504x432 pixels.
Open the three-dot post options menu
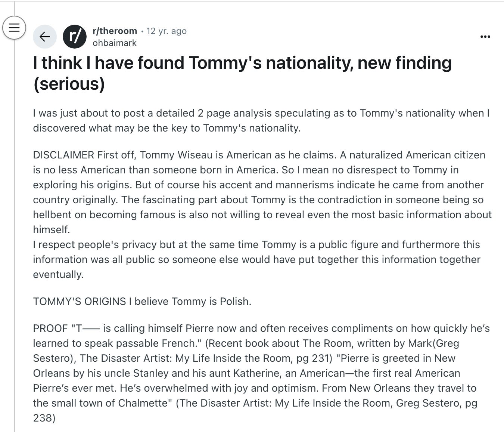pos(485,37)
